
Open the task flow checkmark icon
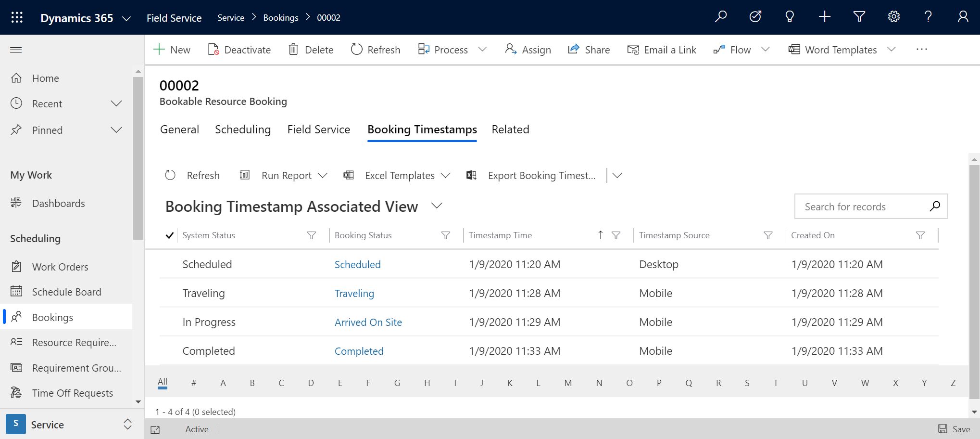(755, 17)
